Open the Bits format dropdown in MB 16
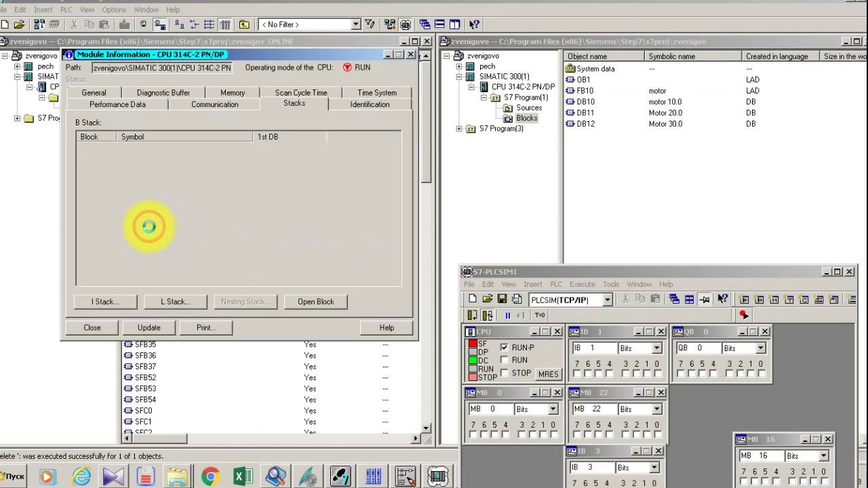The width and height of the screenshot is (868, 488). 823,456
